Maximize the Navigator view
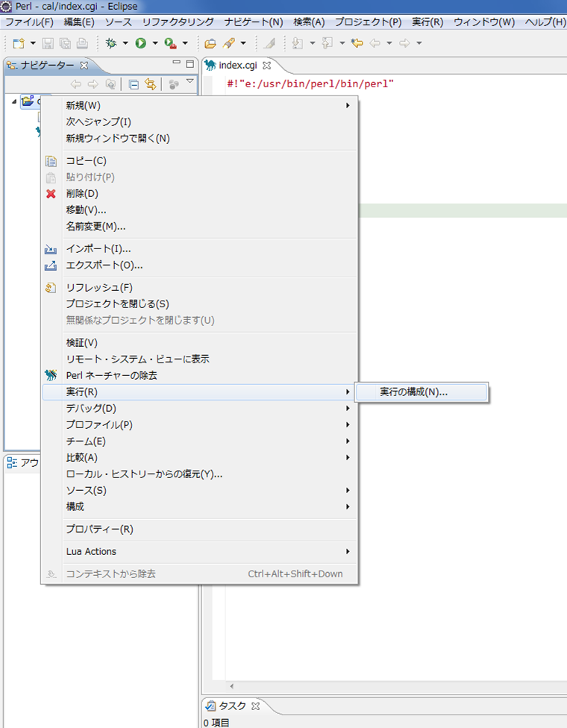This screenshot has height=728, width=567. [190, 64]
